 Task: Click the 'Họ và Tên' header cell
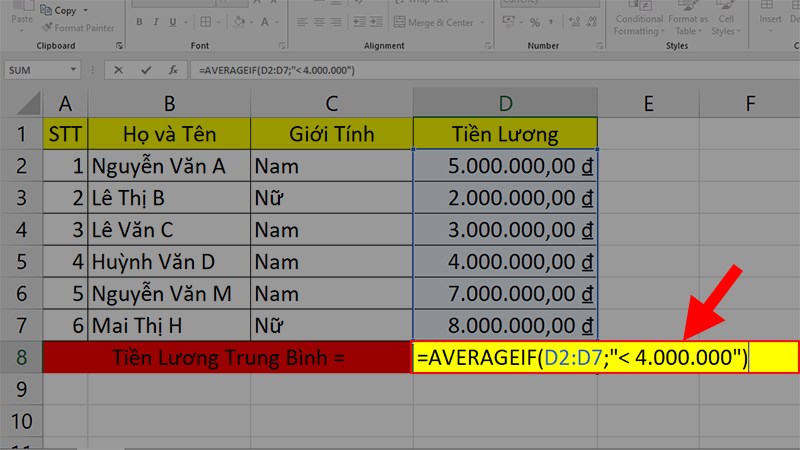pyautogui.click(x=169, y=134)
